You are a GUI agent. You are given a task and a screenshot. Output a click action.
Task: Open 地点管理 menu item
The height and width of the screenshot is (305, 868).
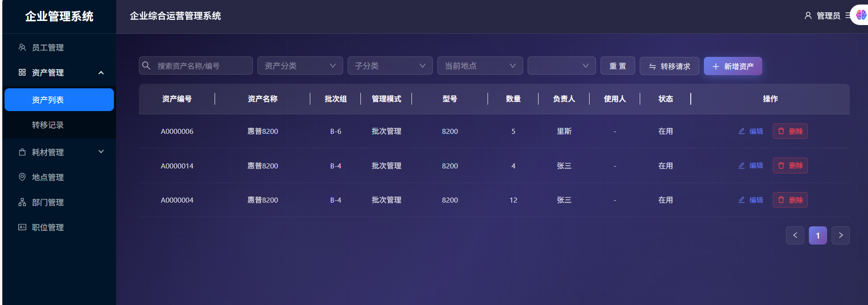59,177
